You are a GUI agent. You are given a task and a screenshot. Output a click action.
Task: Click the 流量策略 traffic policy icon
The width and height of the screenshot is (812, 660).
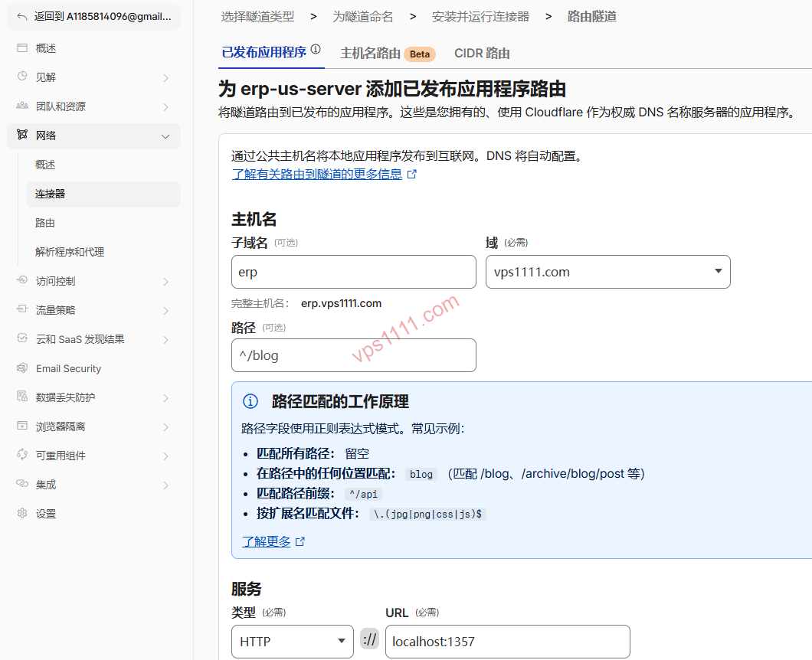coord(22,309)
